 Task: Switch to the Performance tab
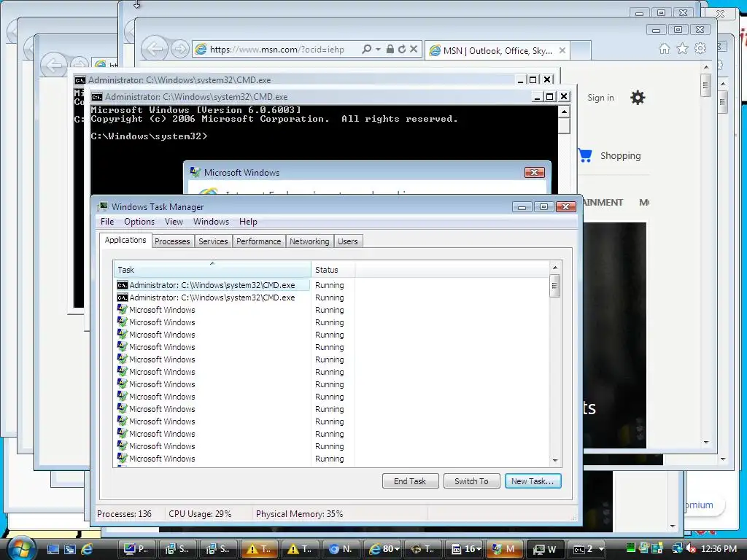click(259, 241)
